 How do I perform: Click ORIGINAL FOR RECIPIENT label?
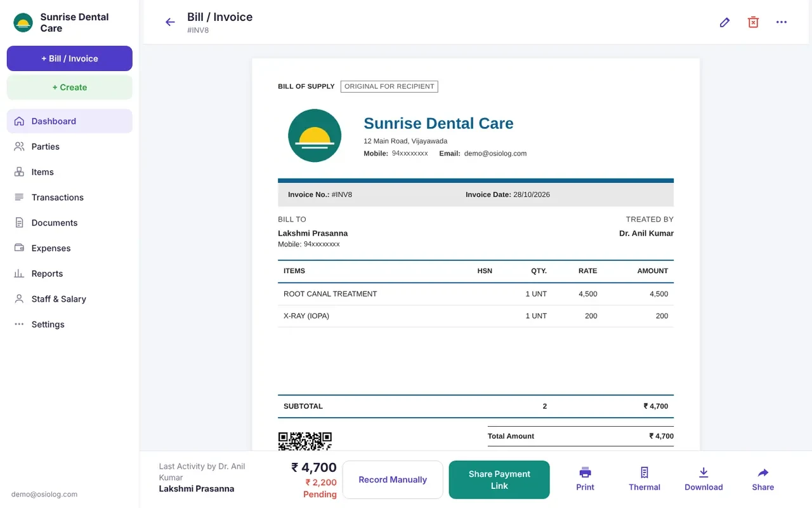(390, 86)
